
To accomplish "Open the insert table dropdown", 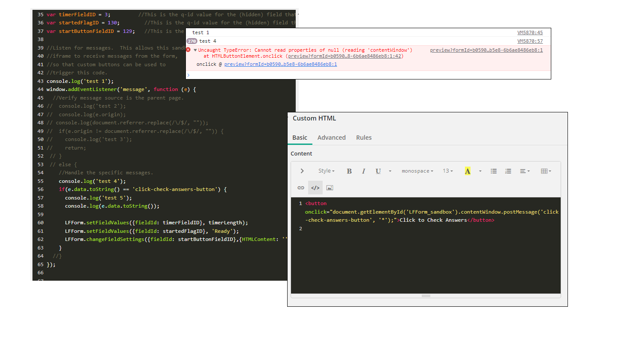I will point(546,171).
